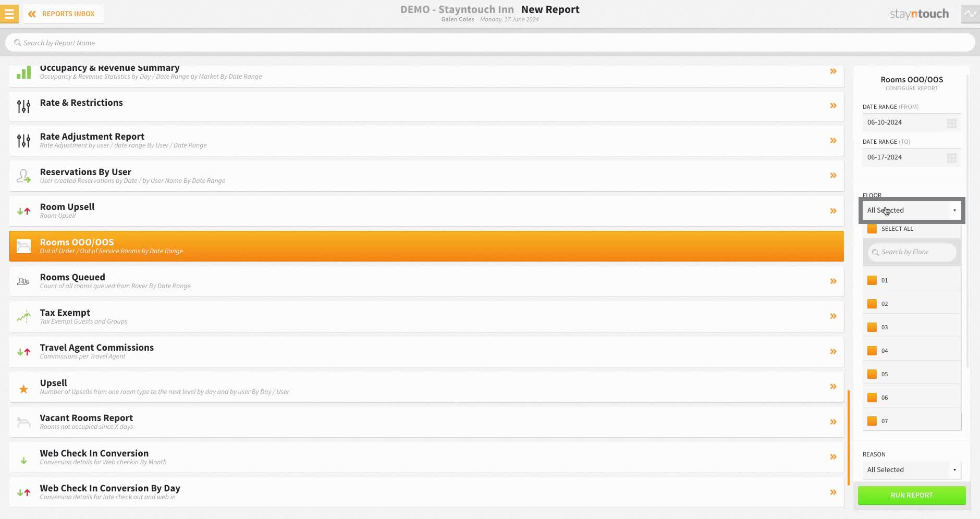Click the activity icon beside the stayntouch logo
The height and width of the screenshot is (519, 980).
(970, 14)
